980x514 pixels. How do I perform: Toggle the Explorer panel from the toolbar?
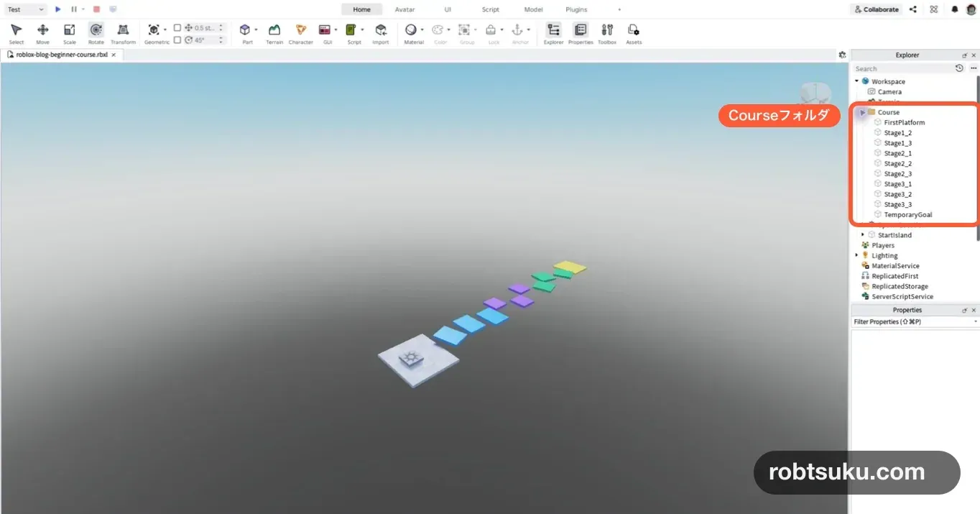[553, 30]
